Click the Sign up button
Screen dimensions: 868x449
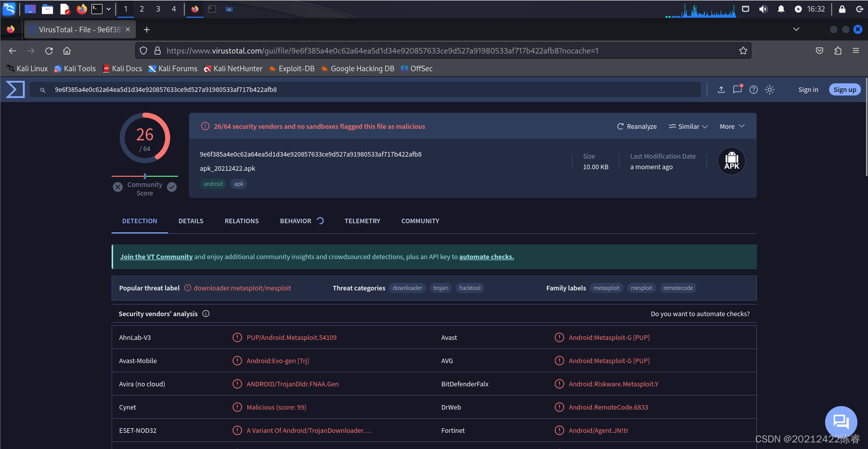(845, 89)
